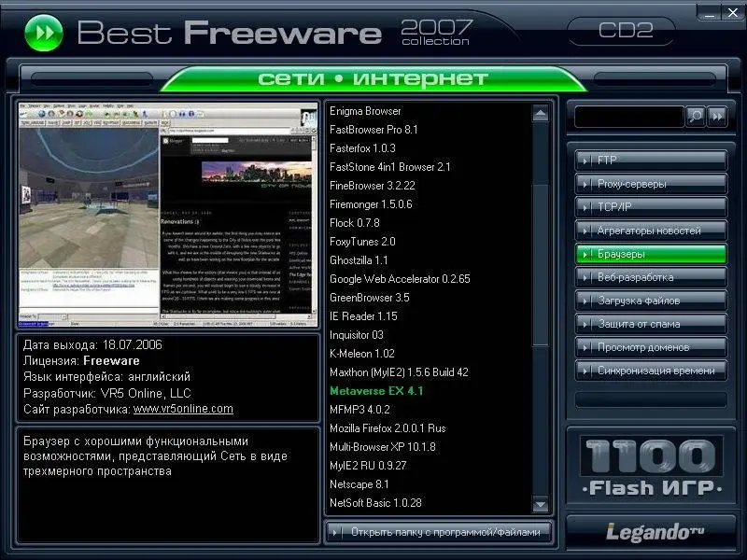Select Mozilla Firefox 2.0.0.1 Rus
Image resolution: width=747 pixels, height=560 pixels.
[388, 428]
